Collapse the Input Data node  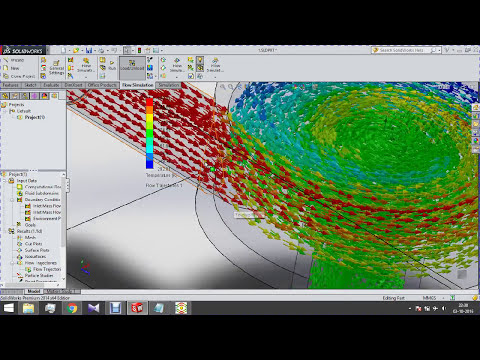tap(5, 181)
